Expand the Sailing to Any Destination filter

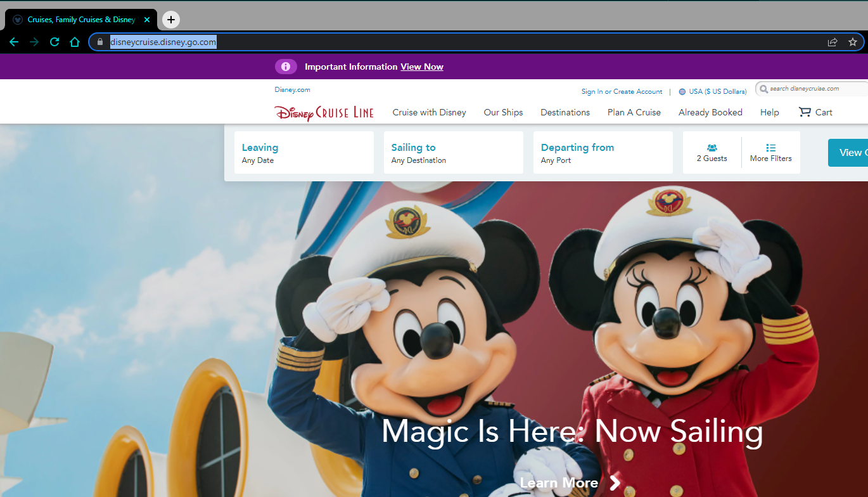[454, 152]
